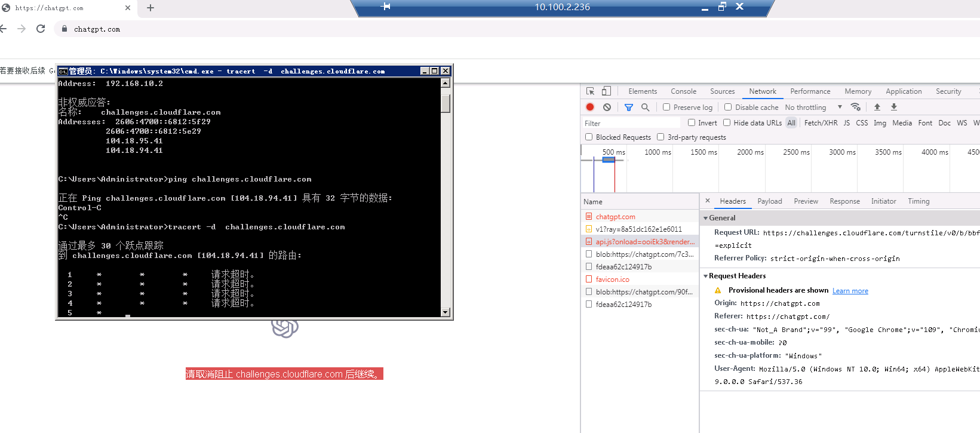Toggle the device toolbar icon
Viewport: 980px width, 433px height.
pyautogui.click(x=606, y=91)
